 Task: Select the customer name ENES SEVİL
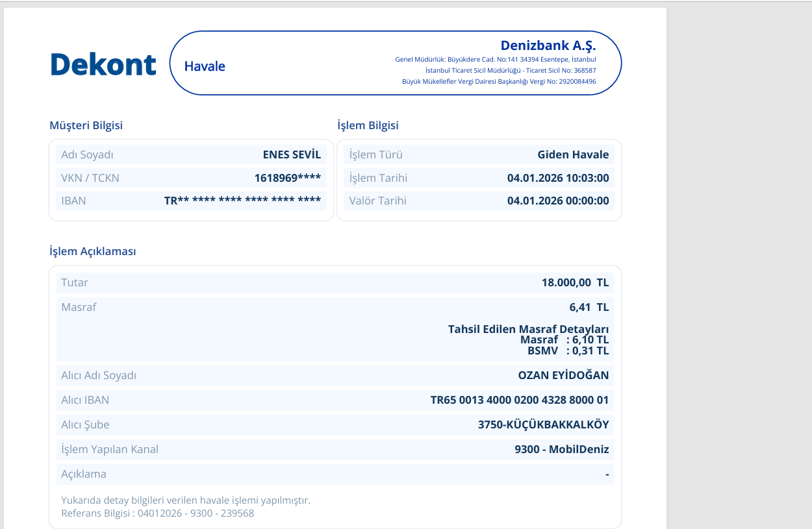coord(292,154)
